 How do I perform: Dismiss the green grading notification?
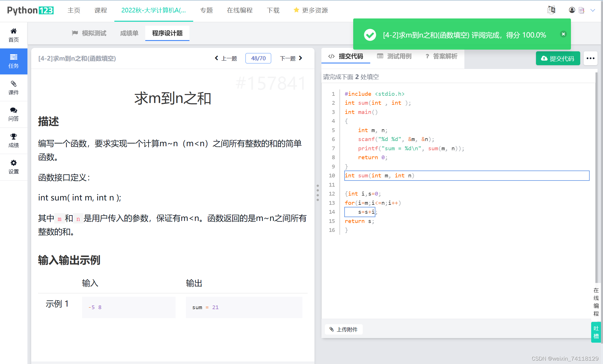[563, 34]
